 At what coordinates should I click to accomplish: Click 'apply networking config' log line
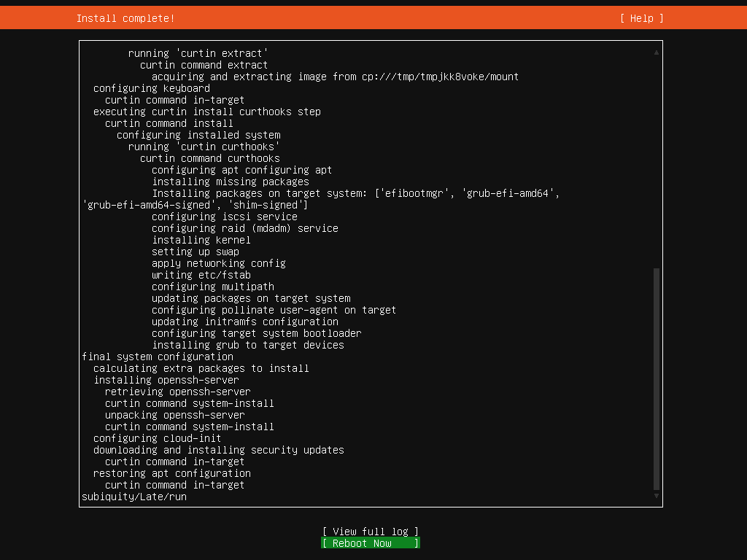(x=219, y=263)
